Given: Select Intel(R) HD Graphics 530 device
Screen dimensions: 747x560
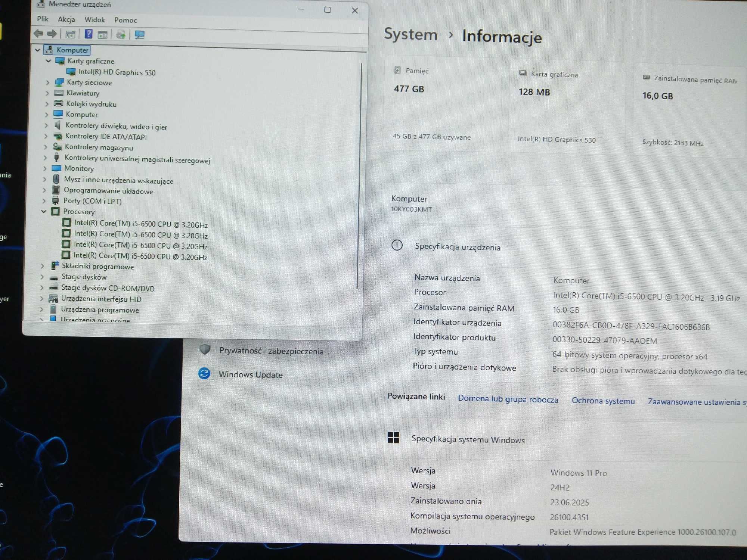Looking at the screenshot, I should pyautogui.click(x=117, y=72).
